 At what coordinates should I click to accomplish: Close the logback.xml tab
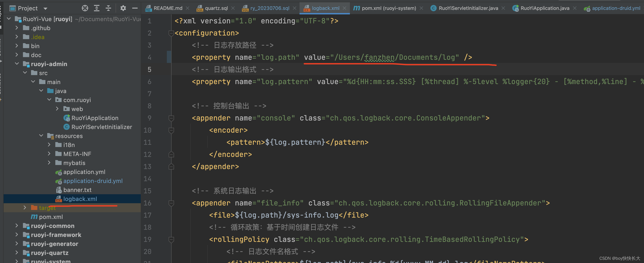[x=344, y=8]
